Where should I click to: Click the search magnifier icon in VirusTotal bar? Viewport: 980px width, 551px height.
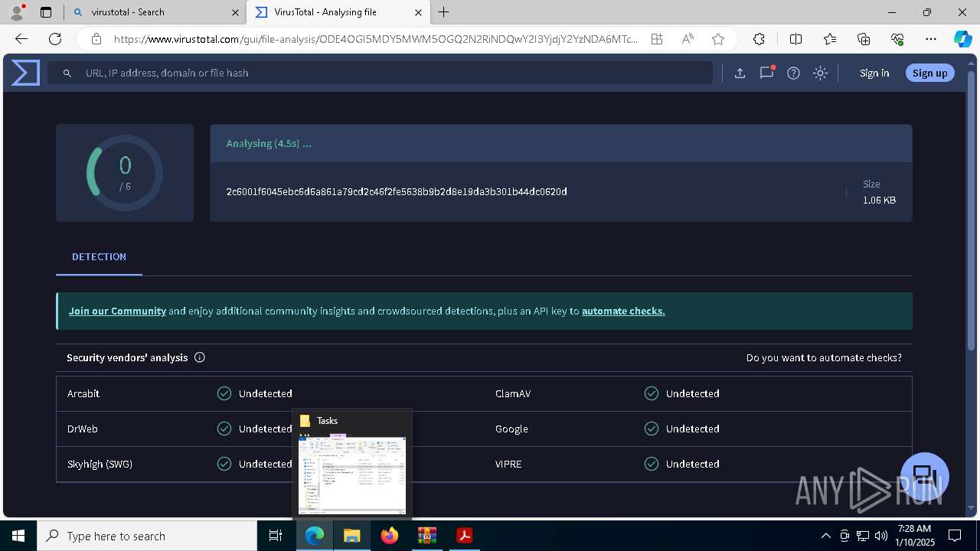coord(67,73)
